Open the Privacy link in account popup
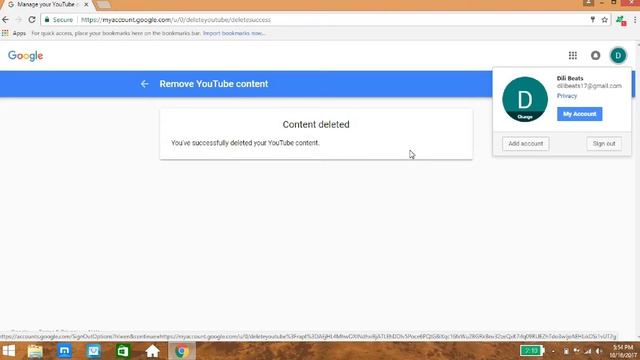 (567, 96)
